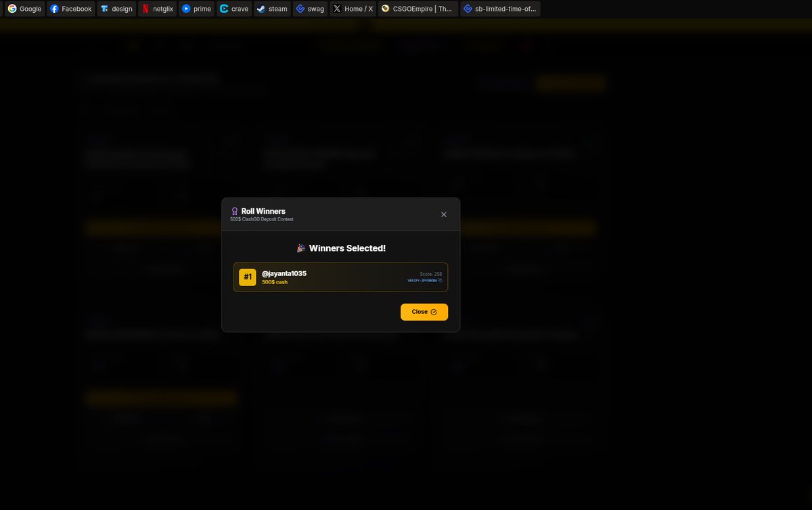812x510 pixels.
Task: Click the Roll Winners dialog title
Action: [263, 211]
